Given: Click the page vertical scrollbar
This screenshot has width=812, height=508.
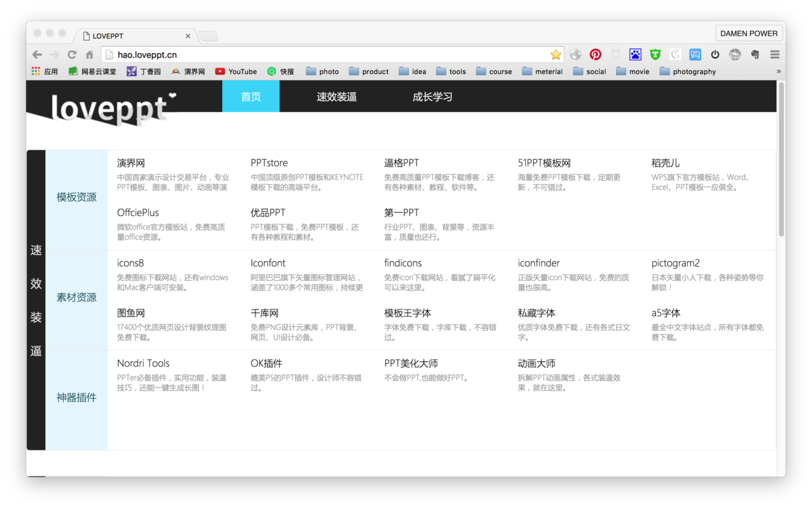Looking at the screenshot, I should 781,159.
